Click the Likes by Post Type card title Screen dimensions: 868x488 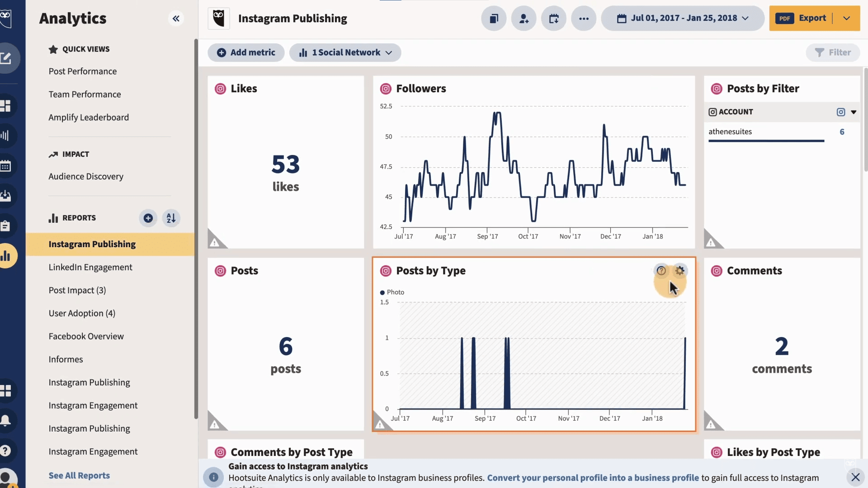[x=773, y=452]
